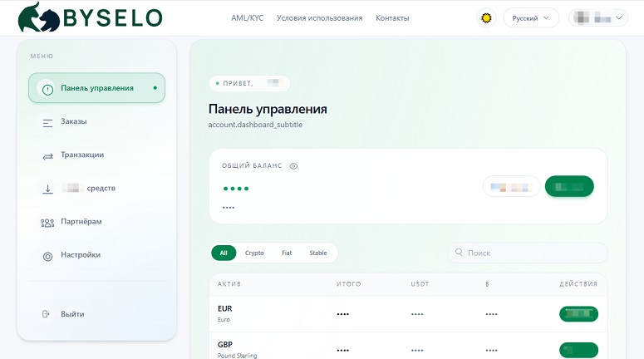Select the Crypto asset filter

point(254,253)
